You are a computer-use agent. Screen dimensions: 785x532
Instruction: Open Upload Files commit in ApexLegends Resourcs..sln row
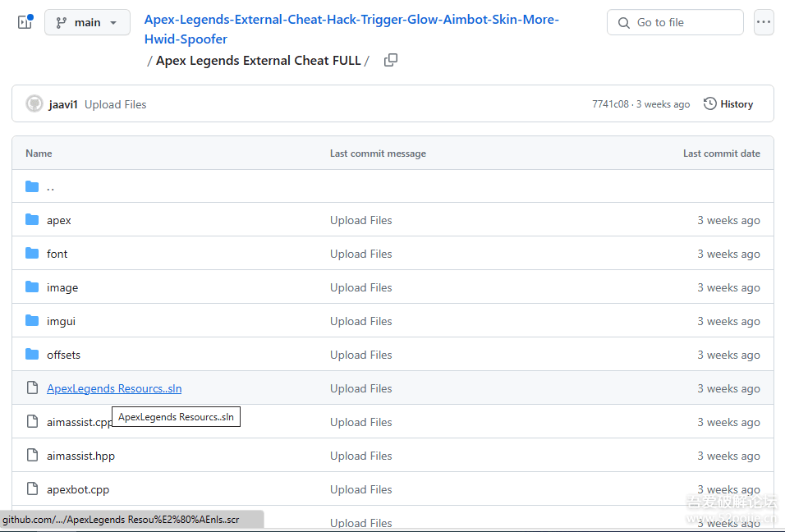pos(360,388)
